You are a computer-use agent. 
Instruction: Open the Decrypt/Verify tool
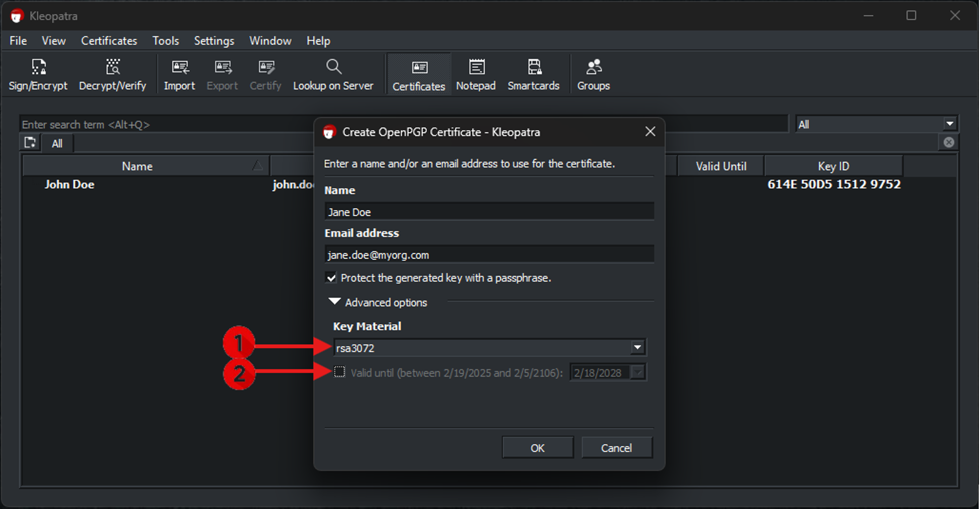(112, 75)
